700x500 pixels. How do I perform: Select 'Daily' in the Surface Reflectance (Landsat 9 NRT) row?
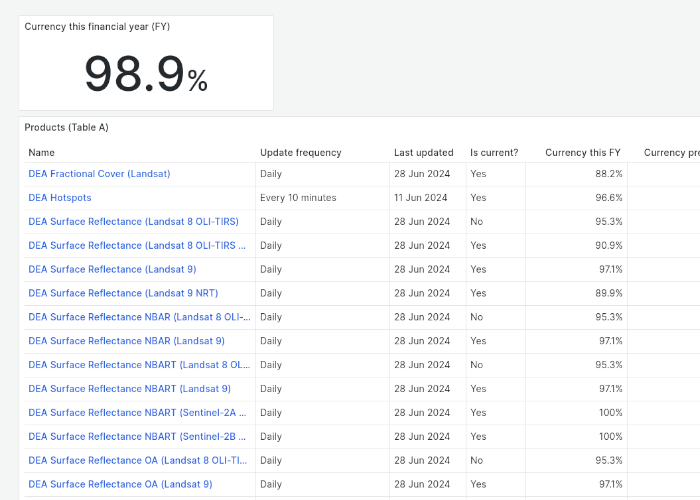click(x=271, y=293)
